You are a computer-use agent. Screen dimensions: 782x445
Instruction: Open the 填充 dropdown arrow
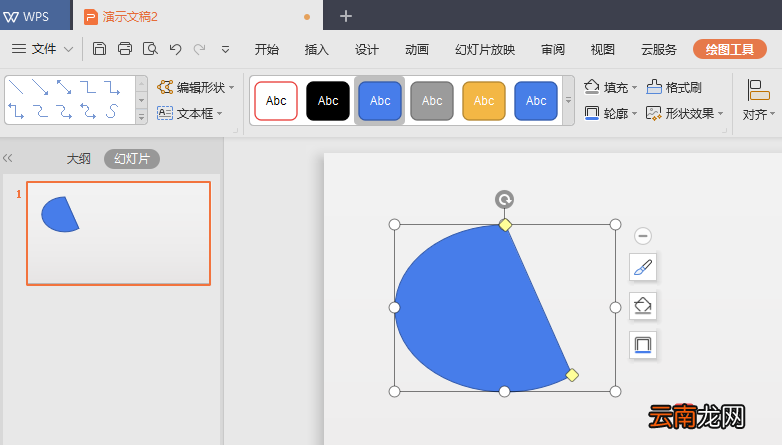(634, 88)
